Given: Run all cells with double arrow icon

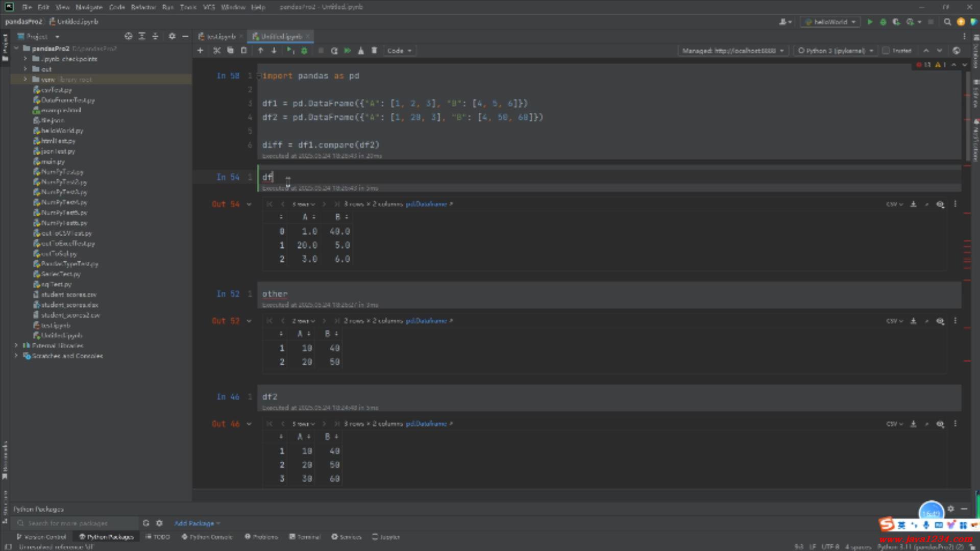Looking at the screenshot, I should pyautogui.click(x=348, y=51).
